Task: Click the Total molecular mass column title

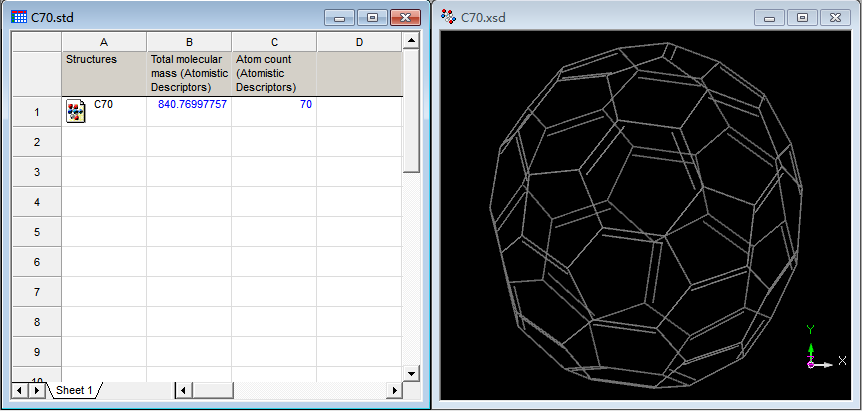Action: (x=189, y=74)
